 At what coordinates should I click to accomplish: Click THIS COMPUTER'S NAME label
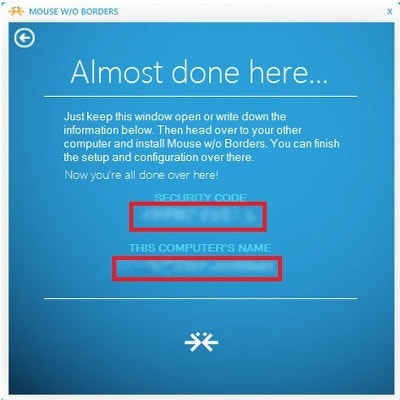200,248
